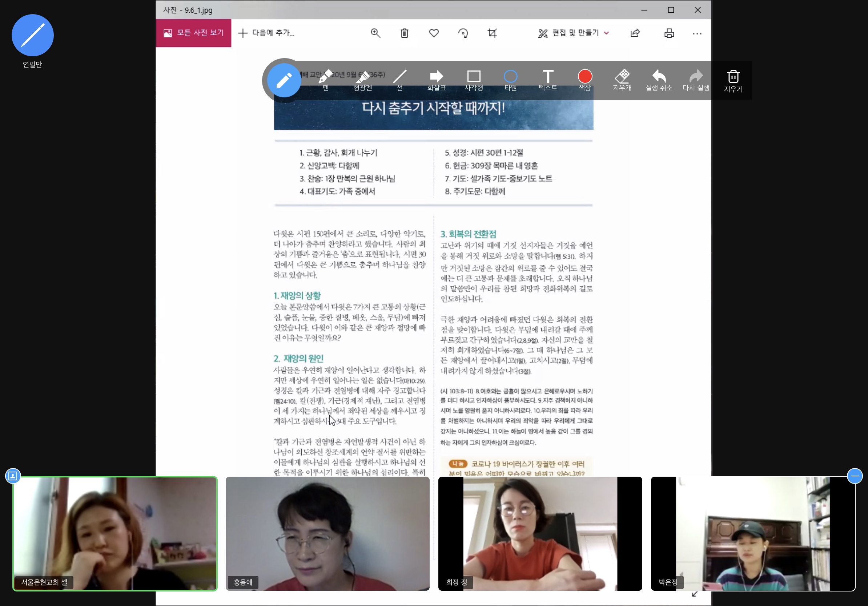Select the 선 line tool
This screenshot has width=868, height=606.
pyautogui.click(x=399, y=80)
